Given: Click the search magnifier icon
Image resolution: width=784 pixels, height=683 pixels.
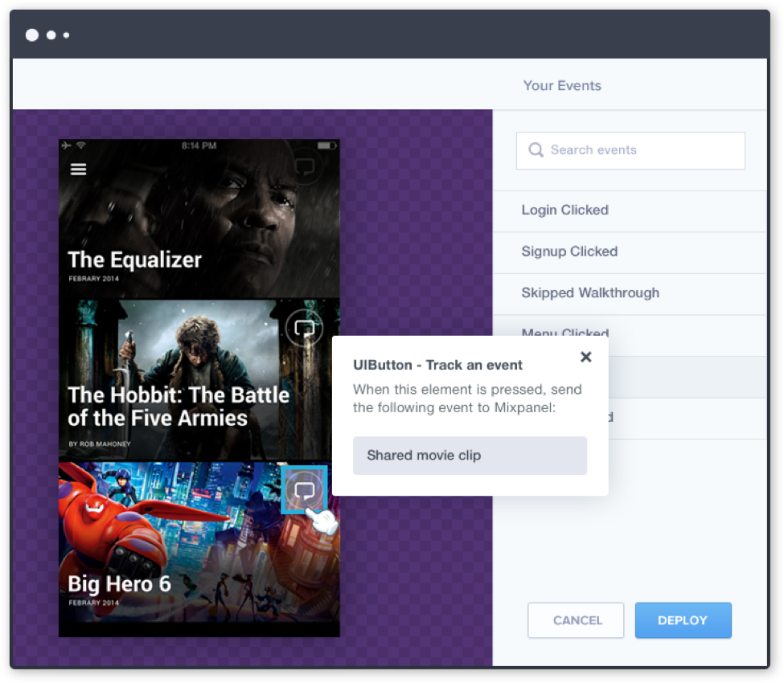Looking at the screenshot, I should [536, 150].
